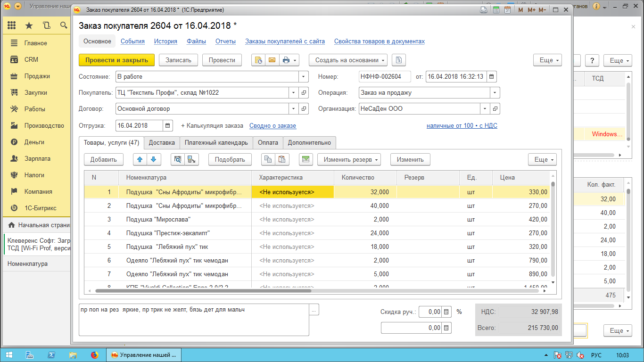Open Договор record with open icon
Screen dimensions: 644x362
coord(304,109)
